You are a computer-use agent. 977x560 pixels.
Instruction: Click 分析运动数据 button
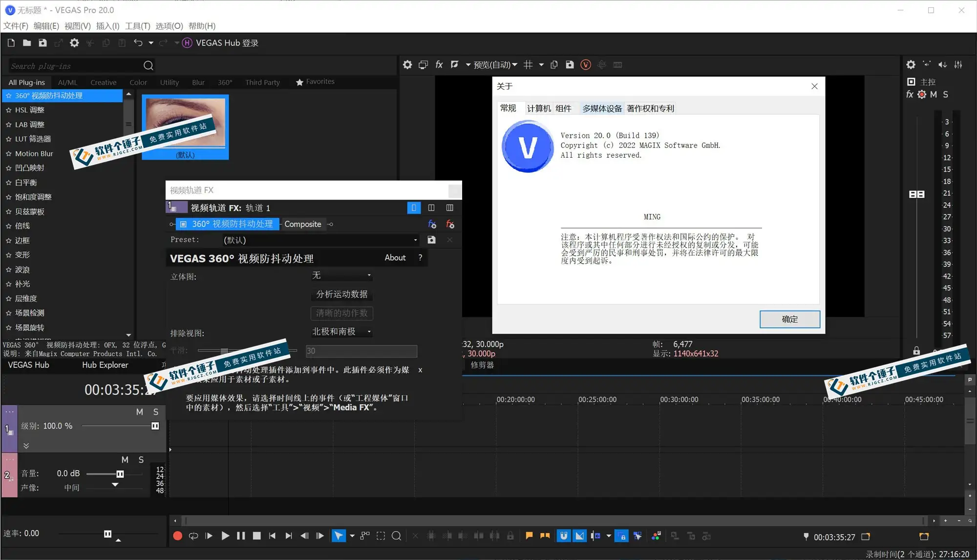coord(341,294)
